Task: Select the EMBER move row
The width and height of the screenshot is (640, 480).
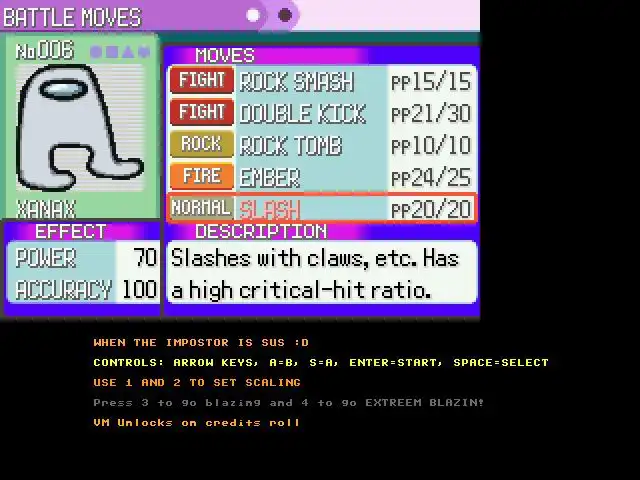Action: 322,176
